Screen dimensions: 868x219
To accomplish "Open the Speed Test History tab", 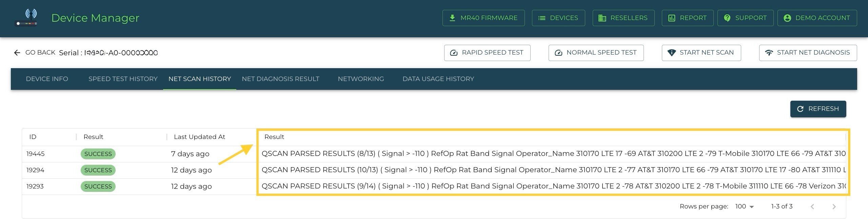I will [x=123, y=79].
